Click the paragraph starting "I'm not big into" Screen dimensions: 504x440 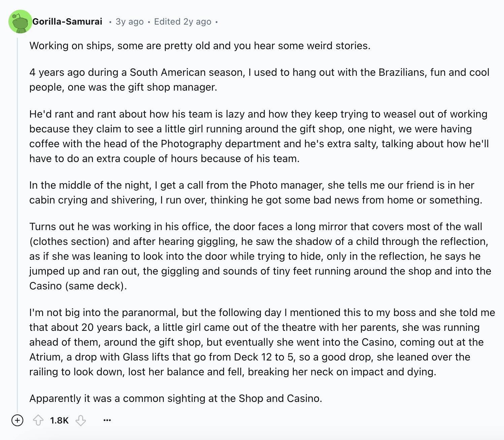point(262,342)
